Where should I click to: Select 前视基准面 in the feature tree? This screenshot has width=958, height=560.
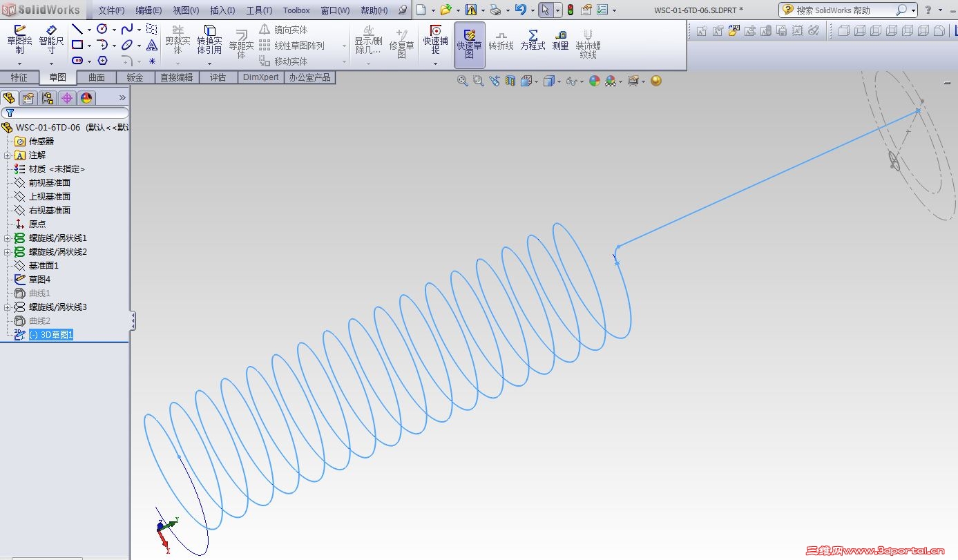tap(50, 183)
